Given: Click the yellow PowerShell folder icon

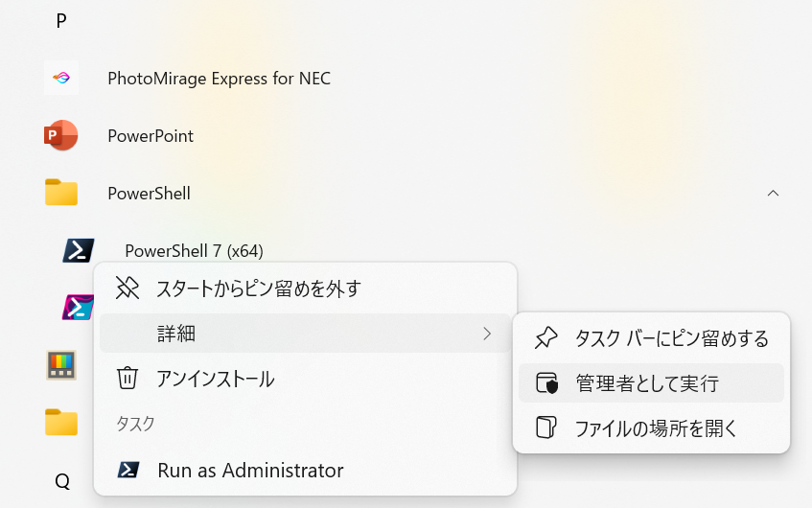Looking at the screenshot, I should click(x=61, y=193).
